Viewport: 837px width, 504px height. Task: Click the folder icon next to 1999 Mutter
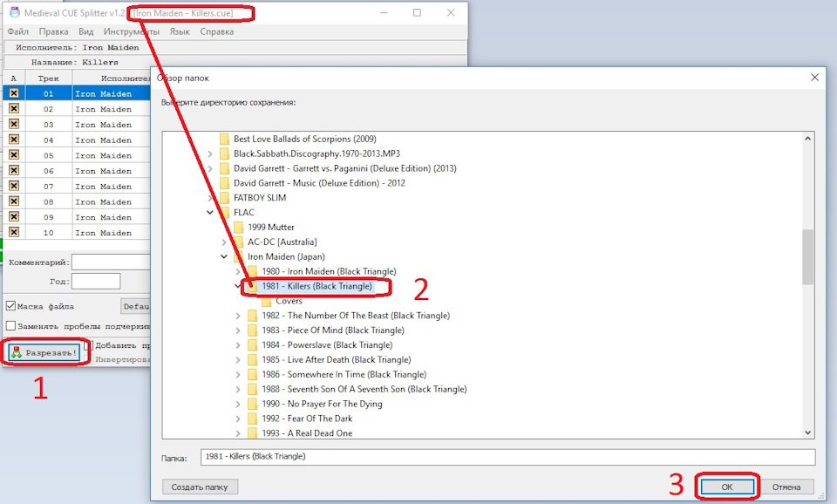(239, 227)
